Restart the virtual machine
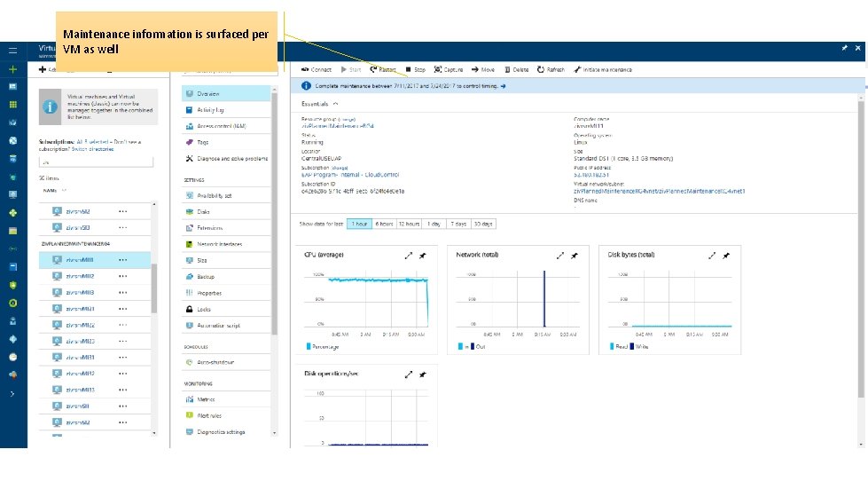Viewport: 868px width, 489px height. [383, 70]
